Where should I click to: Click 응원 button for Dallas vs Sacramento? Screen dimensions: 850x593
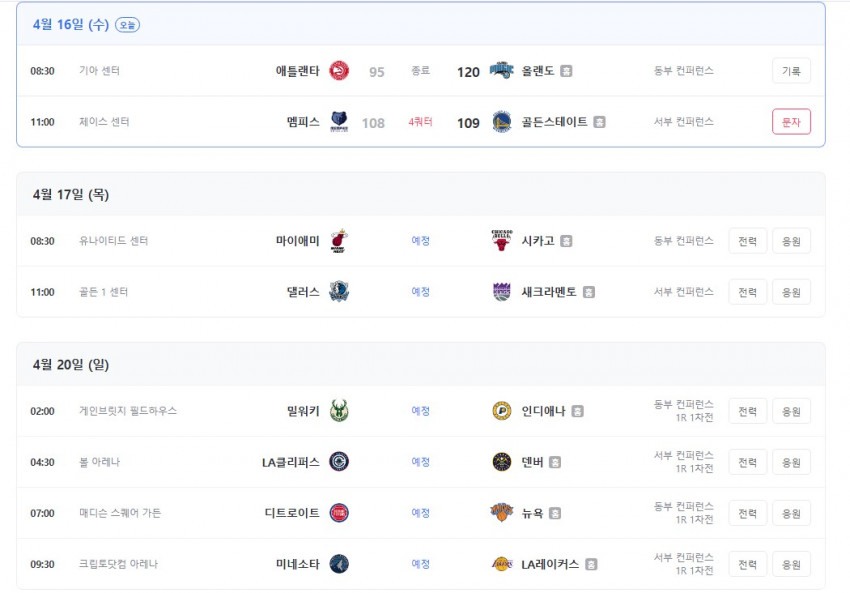pyautogui.click(x=791, y=292)
